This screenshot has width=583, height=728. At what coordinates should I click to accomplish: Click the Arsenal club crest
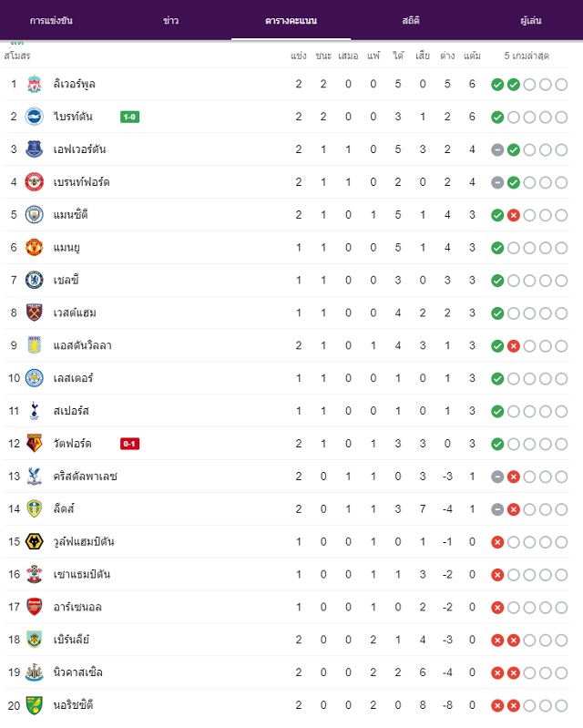pyautogui.click(x=34, y=607)
